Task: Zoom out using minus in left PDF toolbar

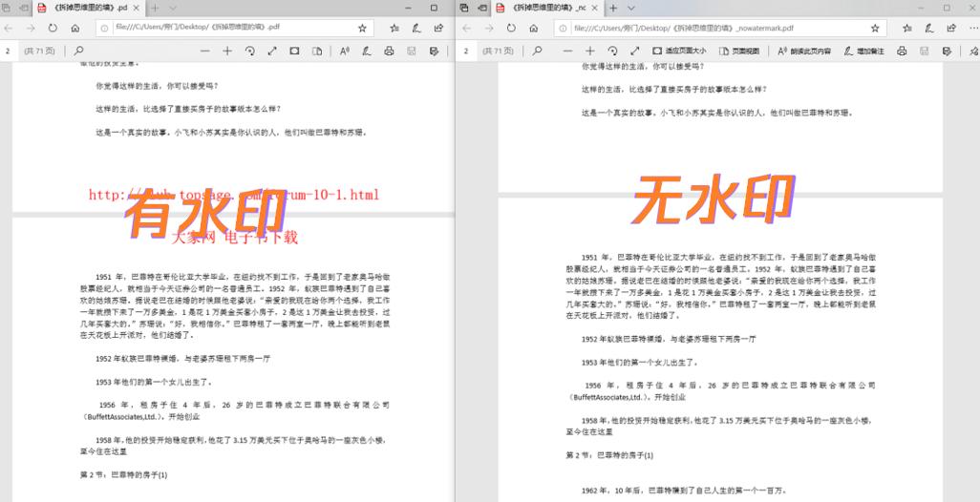Action: (x=204, y=51)
